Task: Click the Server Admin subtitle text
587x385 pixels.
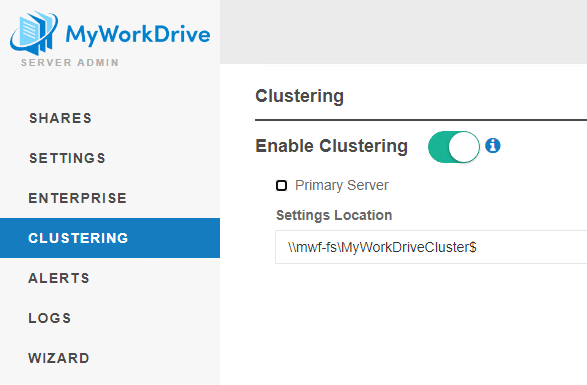Action: tap(70, 63)
